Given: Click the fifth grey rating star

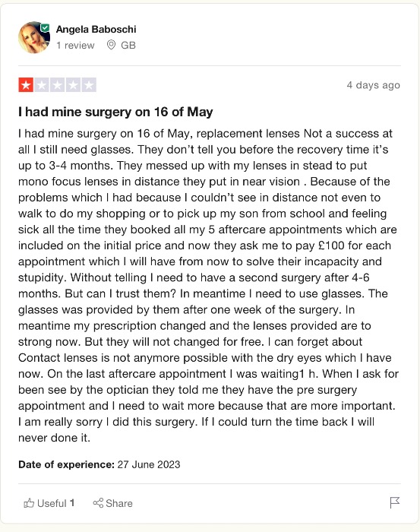Looking at the screenshot, I should (89, 85).
